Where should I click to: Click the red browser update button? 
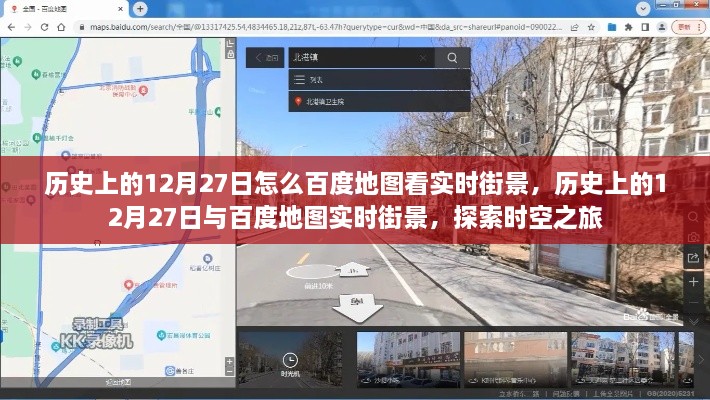(687, 27)
